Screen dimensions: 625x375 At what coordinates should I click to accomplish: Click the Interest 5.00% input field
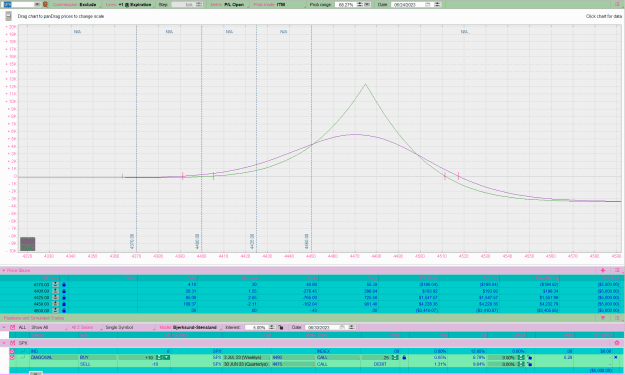257,327
